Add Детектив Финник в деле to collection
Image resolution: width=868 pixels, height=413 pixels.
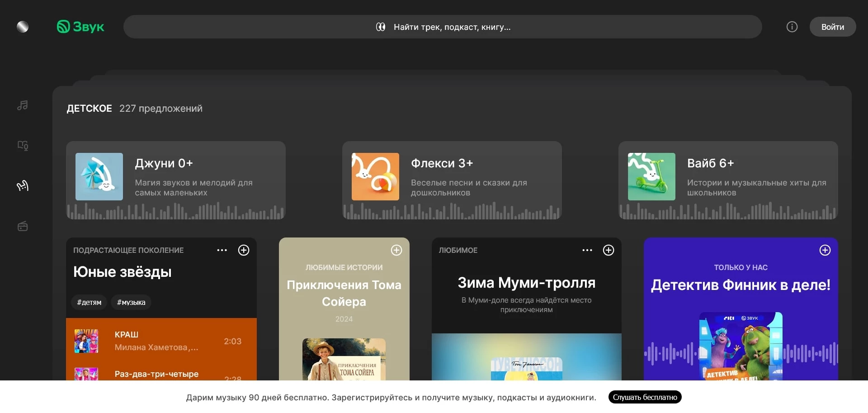point(825,250)
